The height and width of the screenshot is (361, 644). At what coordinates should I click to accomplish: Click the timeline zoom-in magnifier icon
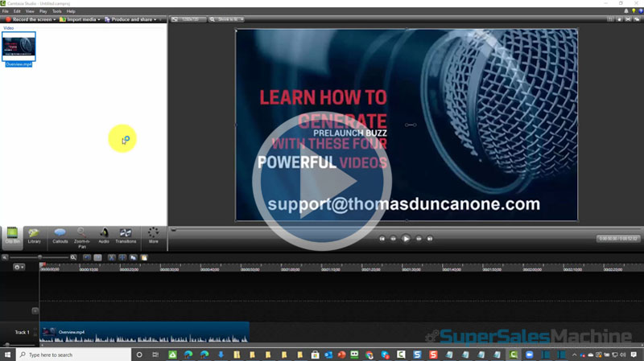[x=73, y=257]
